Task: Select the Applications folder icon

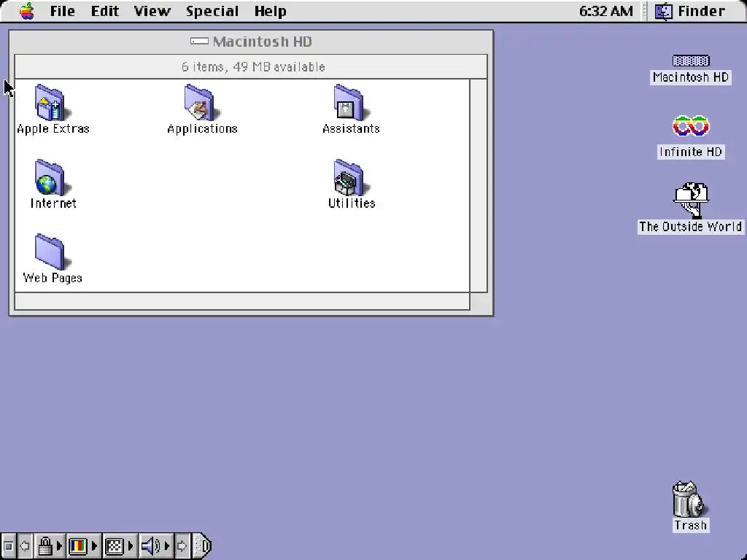Action: click(x=201, y=102)
